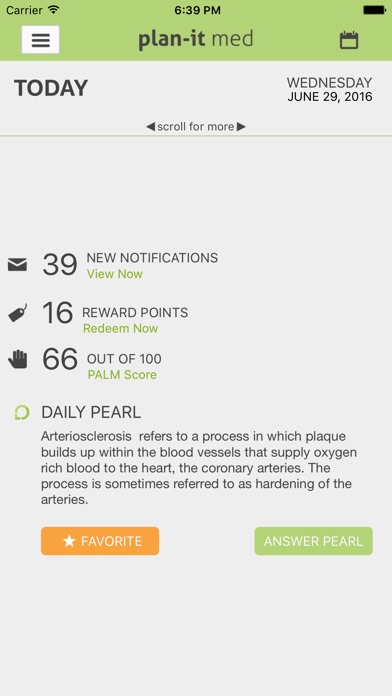This screenshot has width=392, height=696.
Task: Click the Answer Pearl button
Action: coord(313,541)
